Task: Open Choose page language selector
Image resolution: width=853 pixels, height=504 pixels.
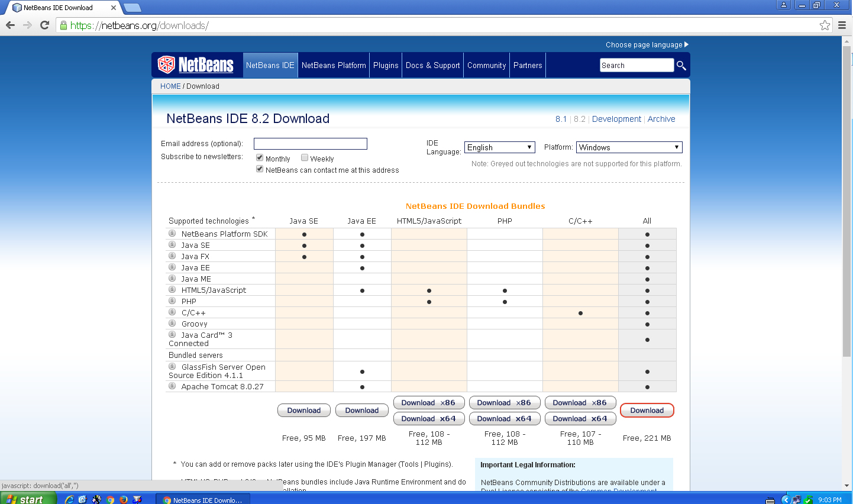Action: pyautogui.click(x=647, y=45)
